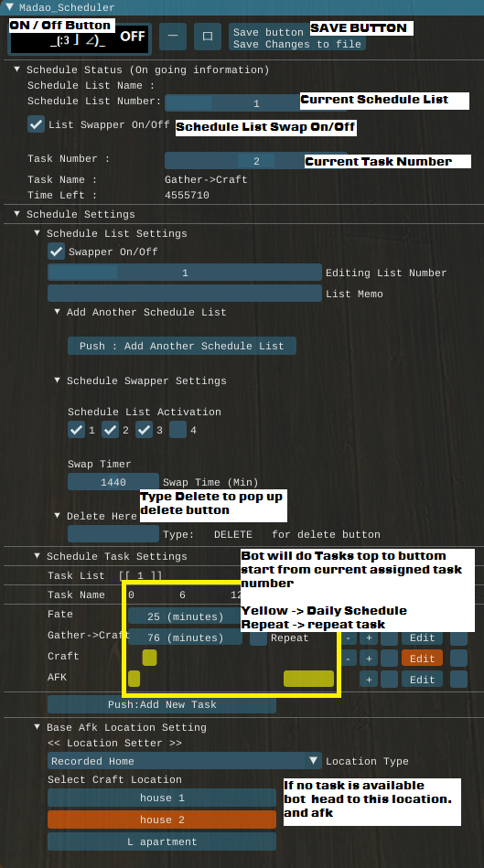Image resolution: width=484 pixels, height=868 pixels.
Task: Click the square button before Save button
Action: pos(208,37)
